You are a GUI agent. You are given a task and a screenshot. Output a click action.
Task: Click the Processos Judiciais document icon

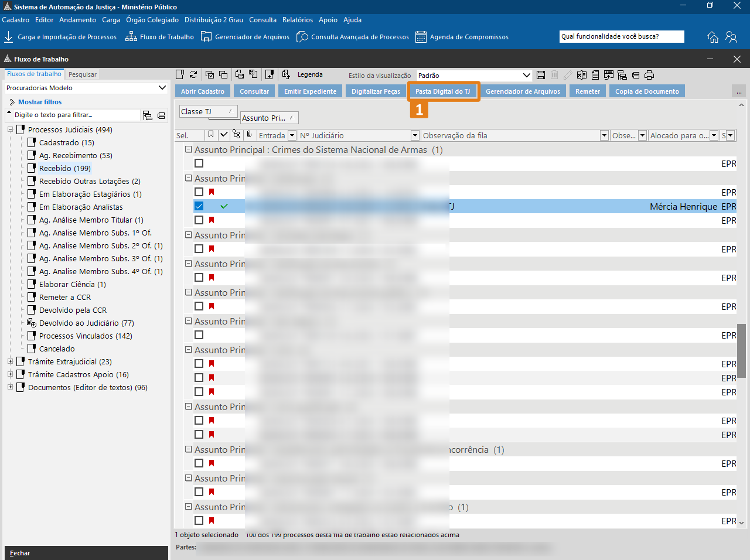21,129
